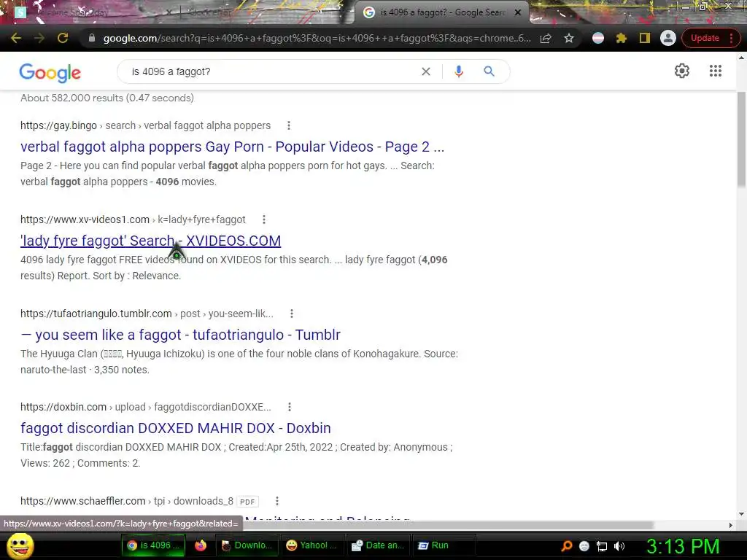The width and height of the screenshot is (747, 560).
Task: Click the page scrollbar down arrow
Action: click(741, 514)
